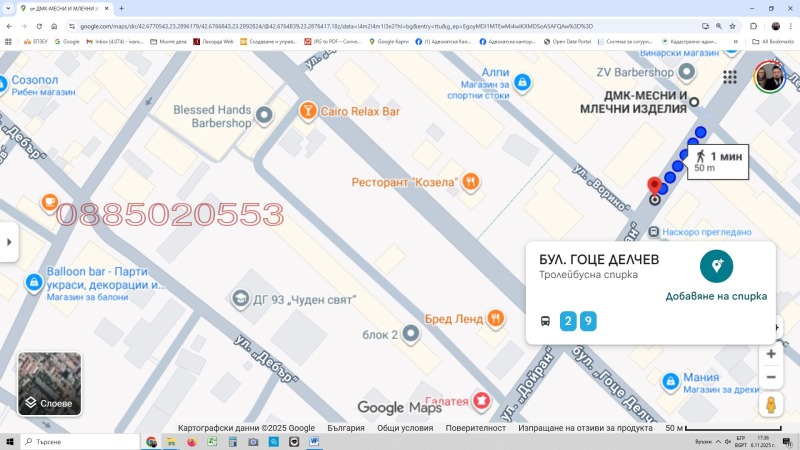Screen dimensions: 800x450
Task: Open File Explorer from the taskbar
Action: pos(171,442)
